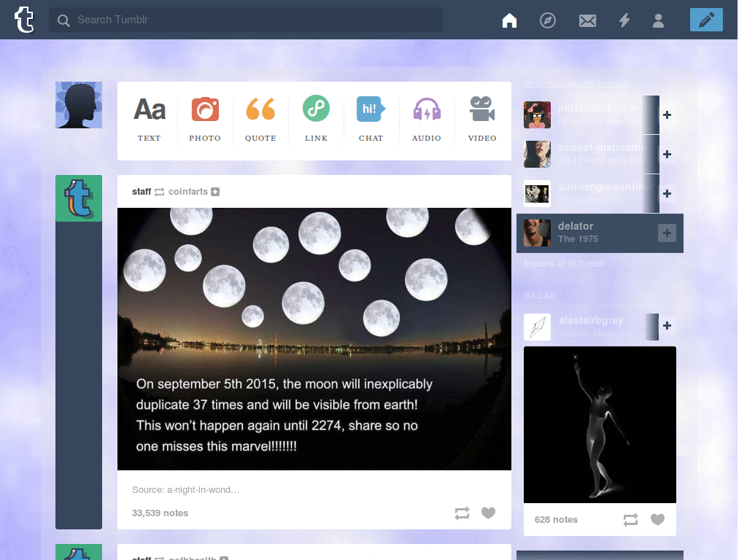Create a new Text post
The height and width of the screenshot is (560, 747).
coord(150,119)
